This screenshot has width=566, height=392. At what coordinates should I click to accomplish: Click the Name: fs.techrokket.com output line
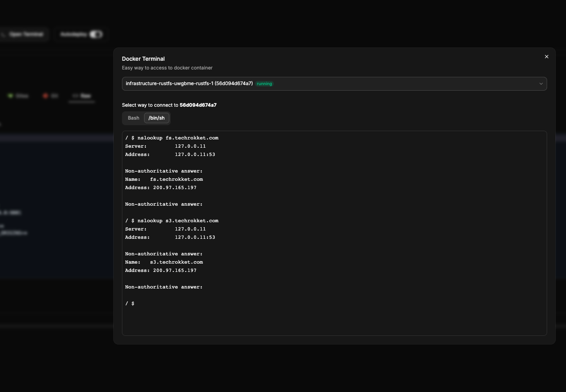tap(164, 179)
